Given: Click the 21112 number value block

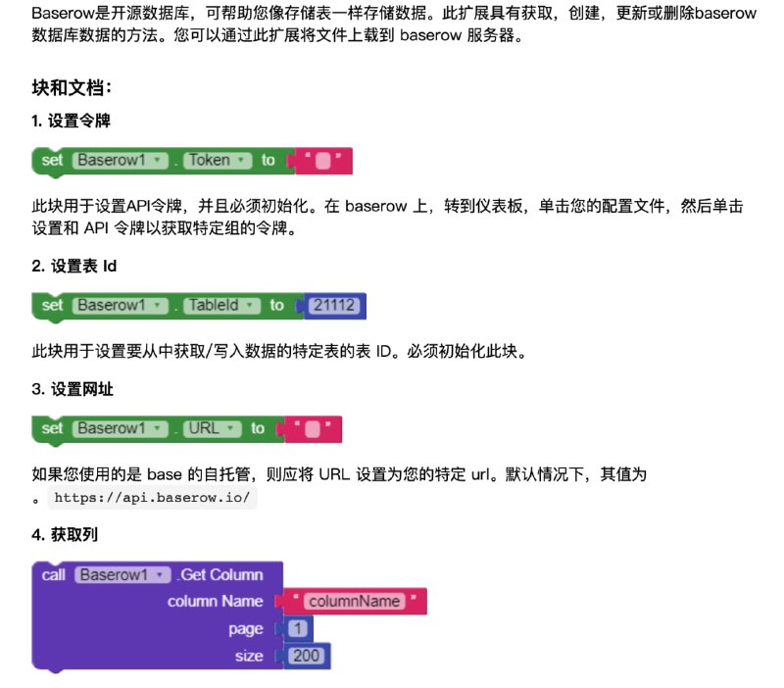Looking at the screenshot, I should tap(334, 305).
